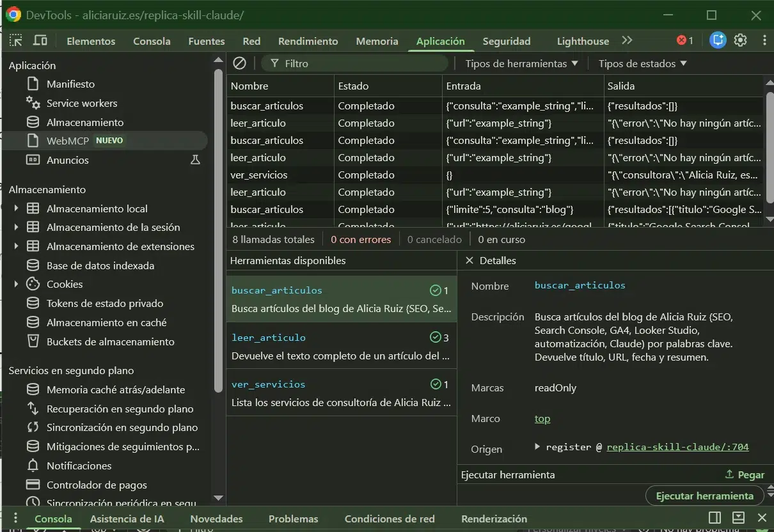This screenshot has width=774, height=532.
Task: Expand the register origin stack triangle
Action: (x=538, y=446)
